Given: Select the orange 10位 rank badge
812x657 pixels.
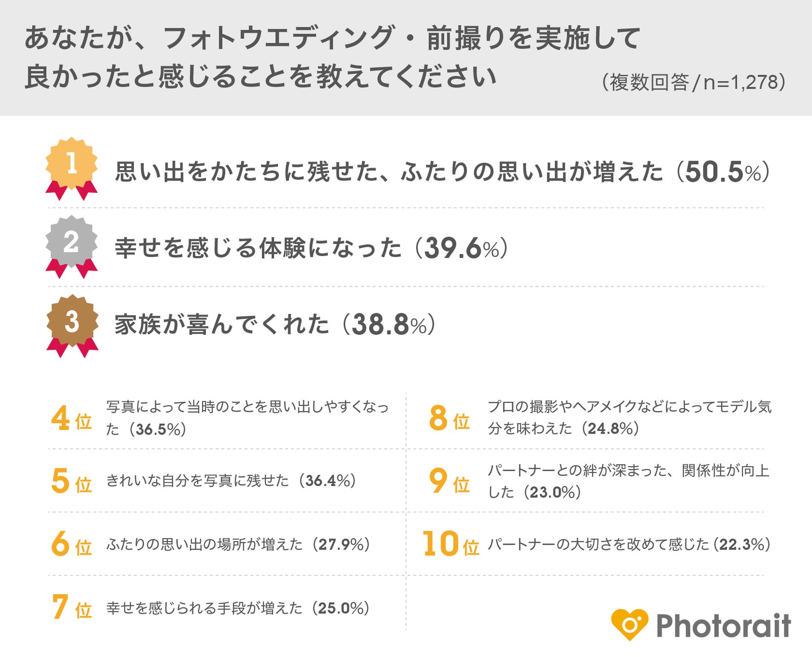Looking at the screenshot, I should click(450, 544).
